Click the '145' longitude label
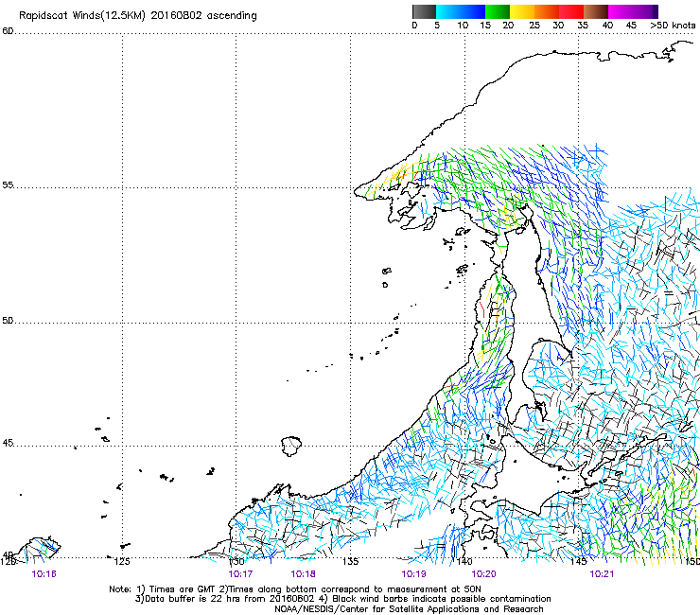This screenshot has width=700, height=615. tap(579, 561)
